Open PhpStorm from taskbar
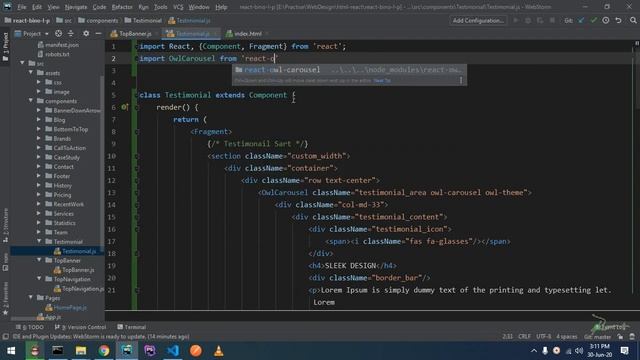Screen dimensions: 640x360 (x=150, y=351)
